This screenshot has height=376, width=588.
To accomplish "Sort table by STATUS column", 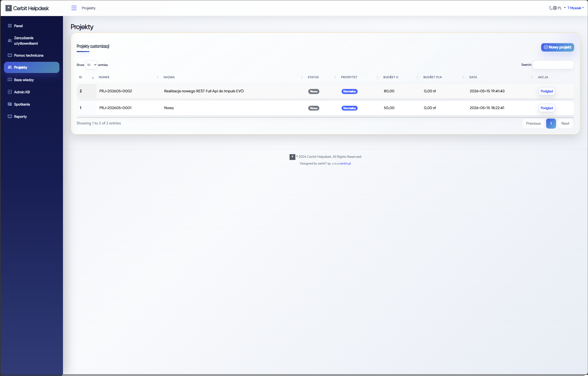I will pyautogui.click(x=322, y=77).
